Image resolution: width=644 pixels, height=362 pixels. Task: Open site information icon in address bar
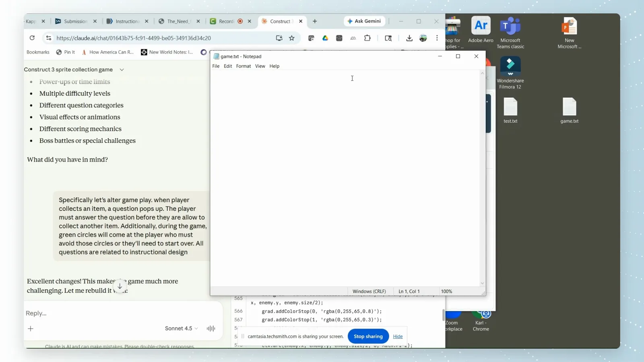[x=49, y=38]
